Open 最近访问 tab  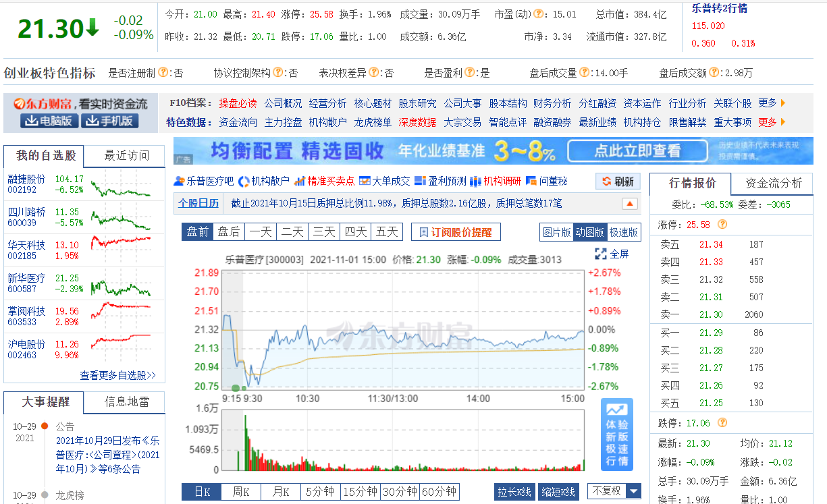click(126, 156)
